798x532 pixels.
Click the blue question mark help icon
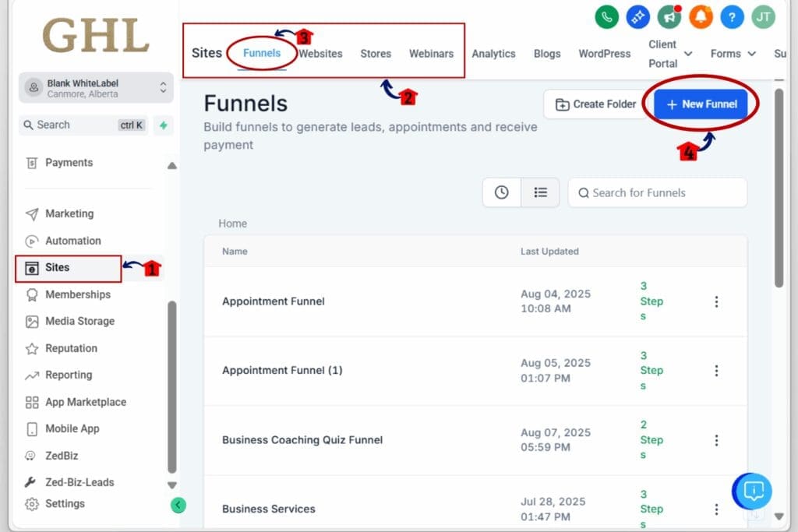tap(732, 17)
